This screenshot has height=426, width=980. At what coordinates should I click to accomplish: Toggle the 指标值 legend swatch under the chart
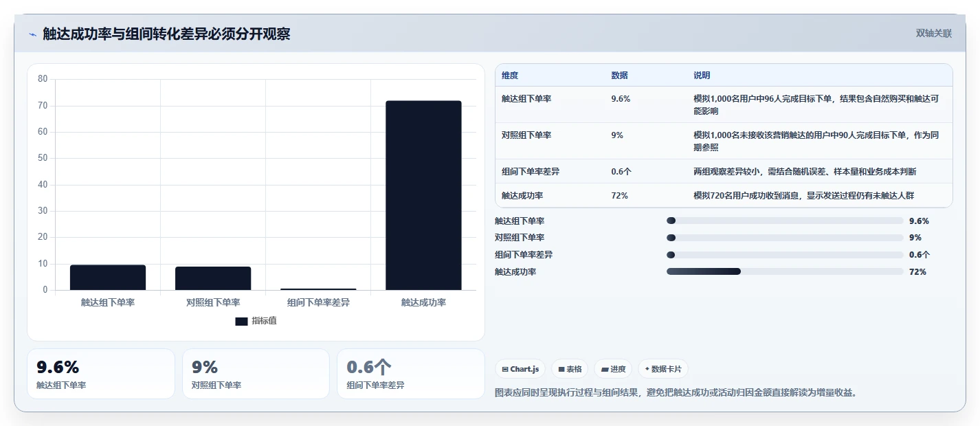click(241, 321)
